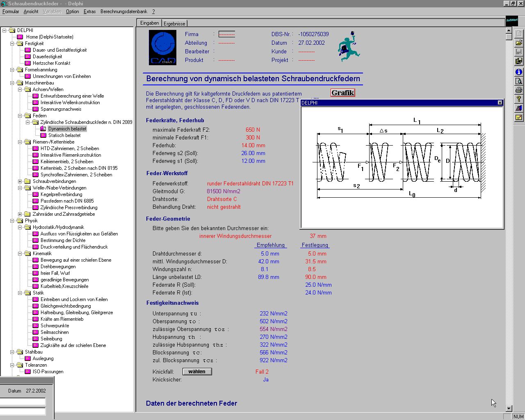This screenshot has height=420, width=525.
Task: Click the New document icon in right toolbar
Action: coord(519,34)
